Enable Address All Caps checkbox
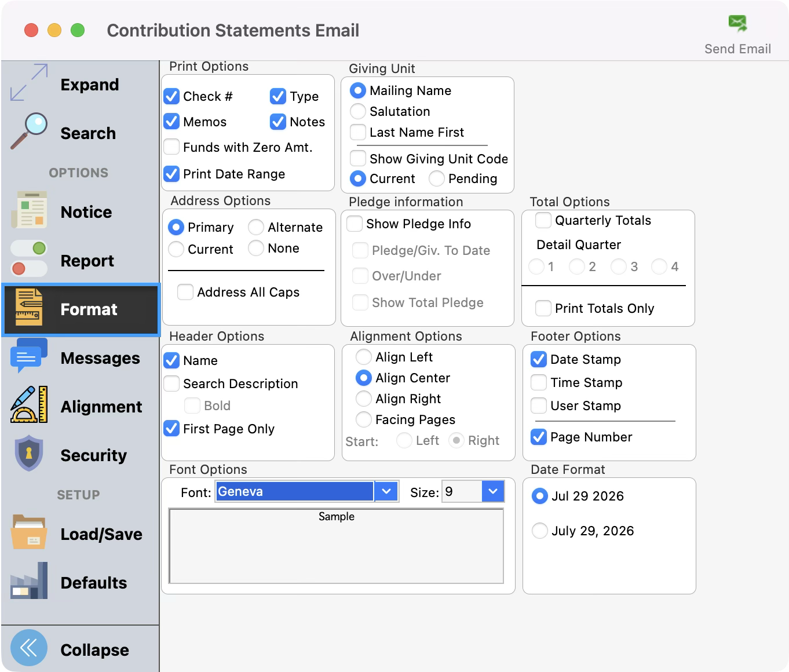 pos(185,292)
